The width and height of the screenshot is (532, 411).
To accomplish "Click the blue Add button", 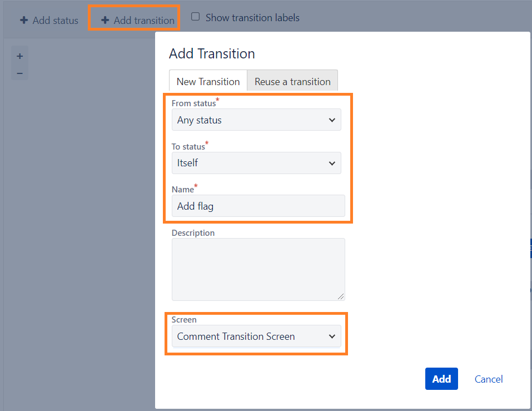I will pos(441,379).
